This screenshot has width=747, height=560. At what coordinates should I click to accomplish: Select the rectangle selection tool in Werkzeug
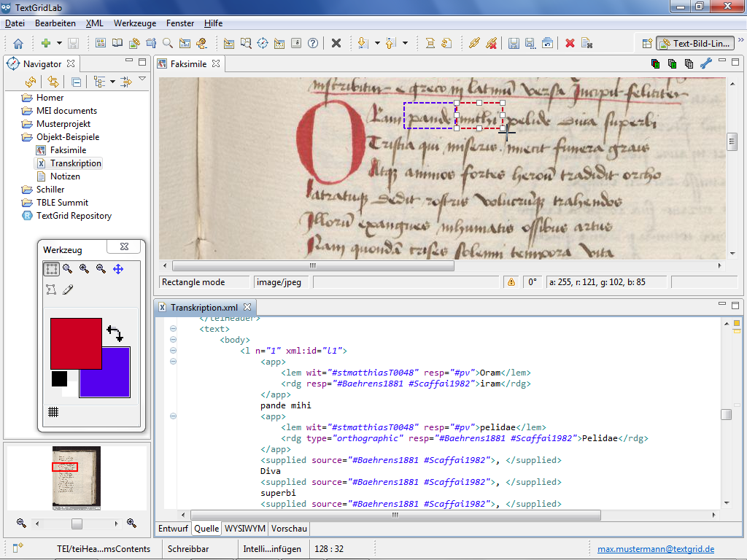[x=52, y=269]
